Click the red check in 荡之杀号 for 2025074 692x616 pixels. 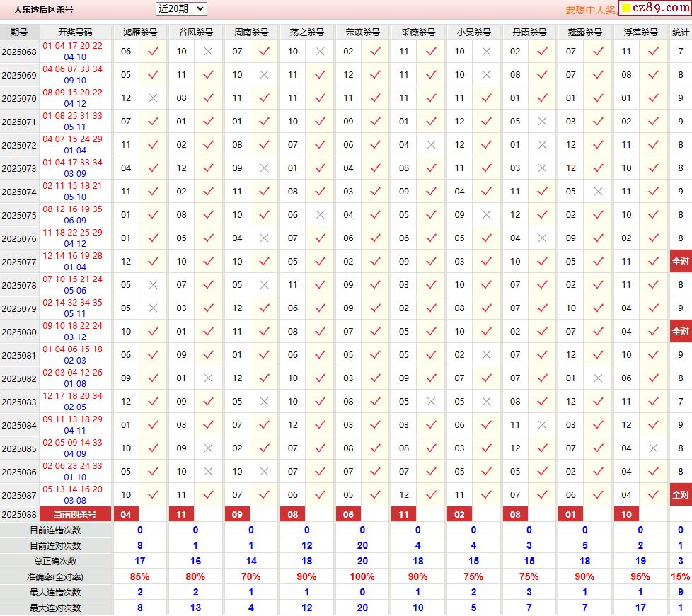click(320, 192)
